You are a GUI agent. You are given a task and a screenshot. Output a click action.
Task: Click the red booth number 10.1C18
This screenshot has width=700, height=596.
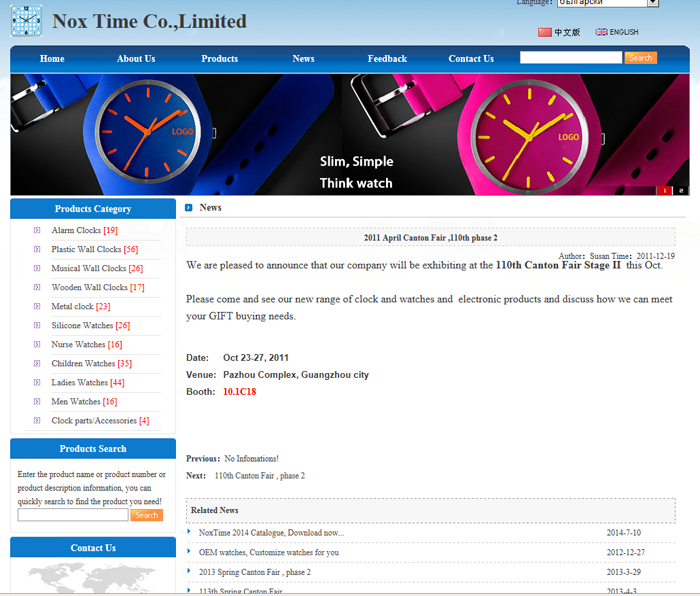point(240,392)
